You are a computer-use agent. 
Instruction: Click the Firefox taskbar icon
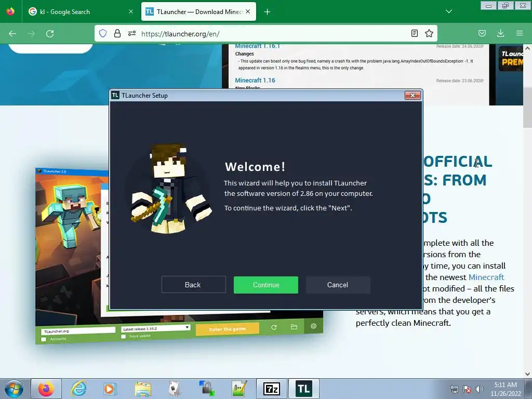click(x=46, y=389)
